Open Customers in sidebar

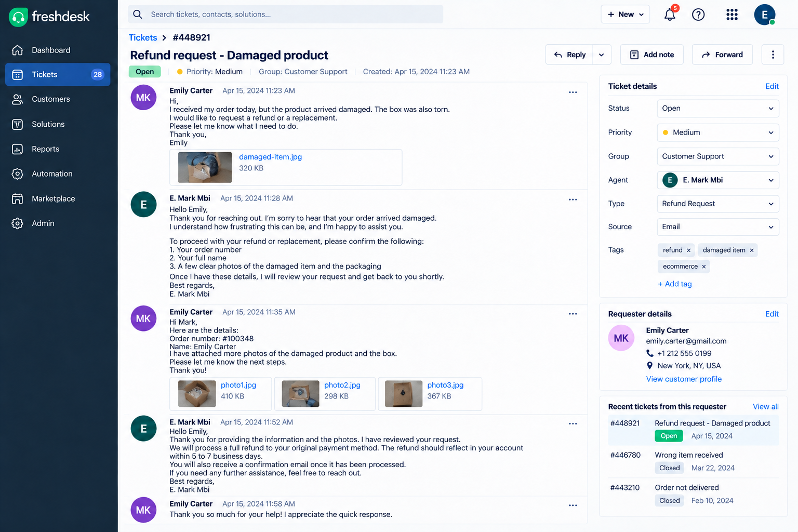58,99
